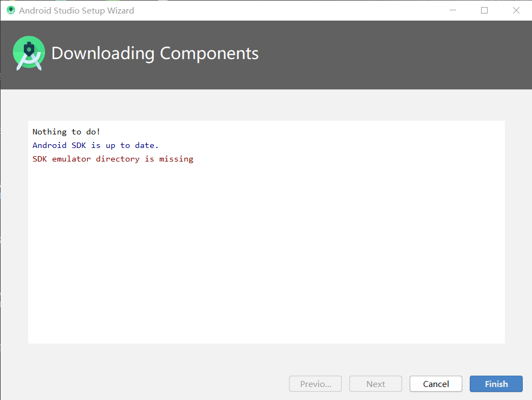Select the 'SDK emulator directory is missing' warning
532x400 pixels.
(x=113, y=158)
